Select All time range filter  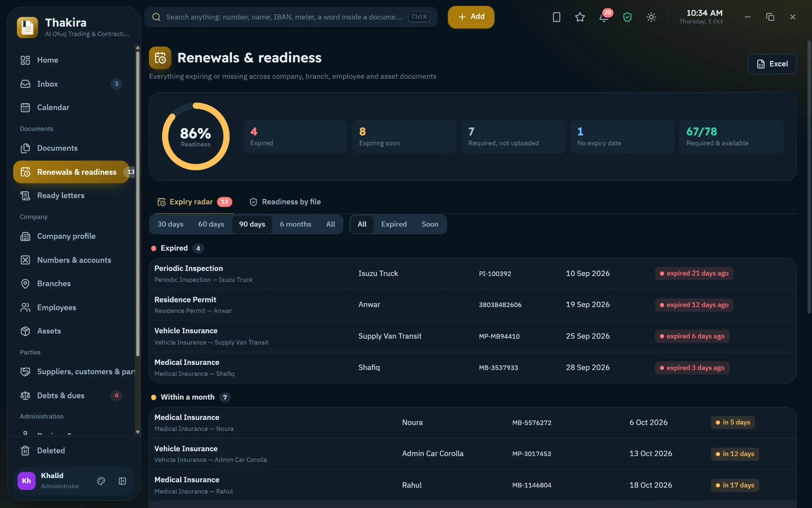point(331,224)
